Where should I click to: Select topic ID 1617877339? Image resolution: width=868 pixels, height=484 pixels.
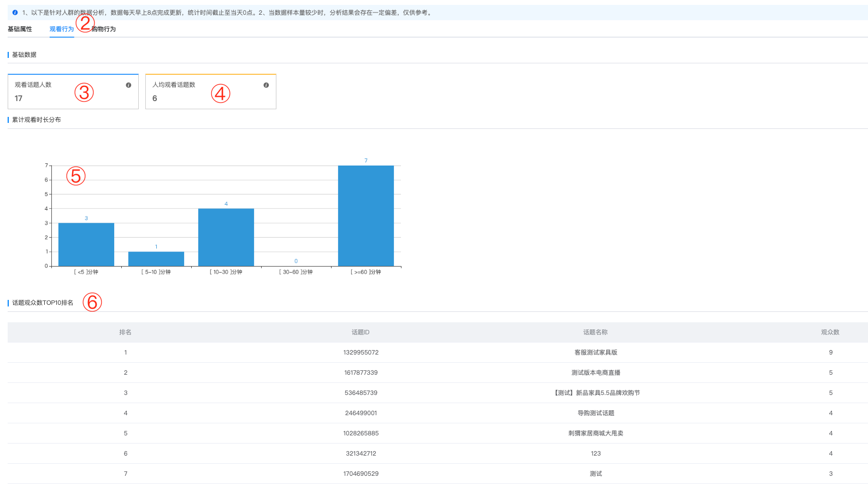361,373
